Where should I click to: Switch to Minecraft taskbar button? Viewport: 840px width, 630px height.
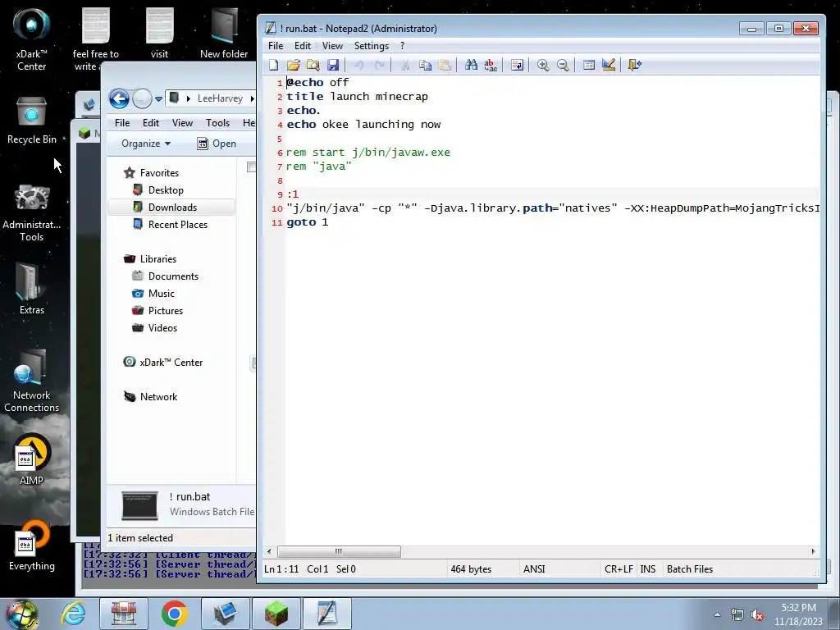[x=276, y=614]
